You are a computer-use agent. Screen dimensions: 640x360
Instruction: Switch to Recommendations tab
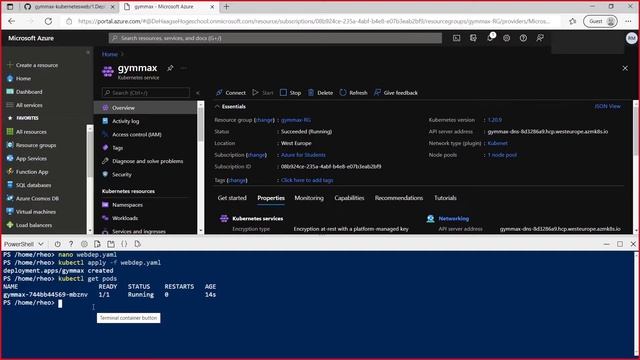399,198
